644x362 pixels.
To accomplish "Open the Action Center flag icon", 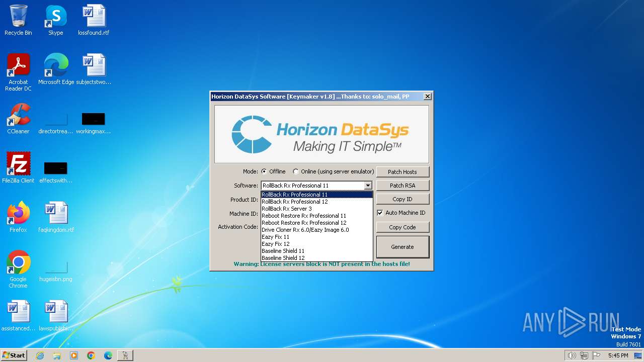I will (597, 355).
